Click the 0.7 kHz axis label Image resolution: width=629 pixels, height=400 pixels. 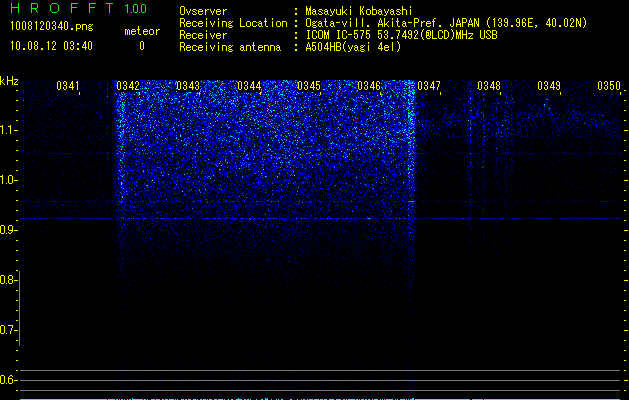click(x=7, y=330)
